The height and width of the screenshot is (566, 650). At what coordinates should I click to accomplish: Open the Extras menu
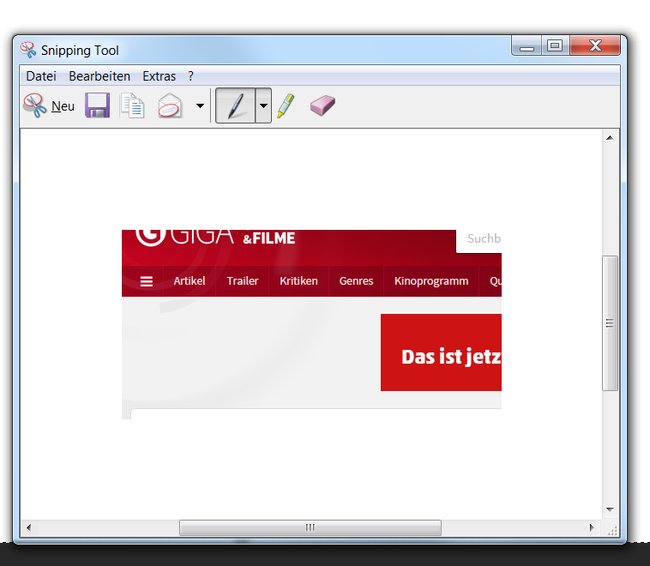pyautogui.click(x=159, y=76)
